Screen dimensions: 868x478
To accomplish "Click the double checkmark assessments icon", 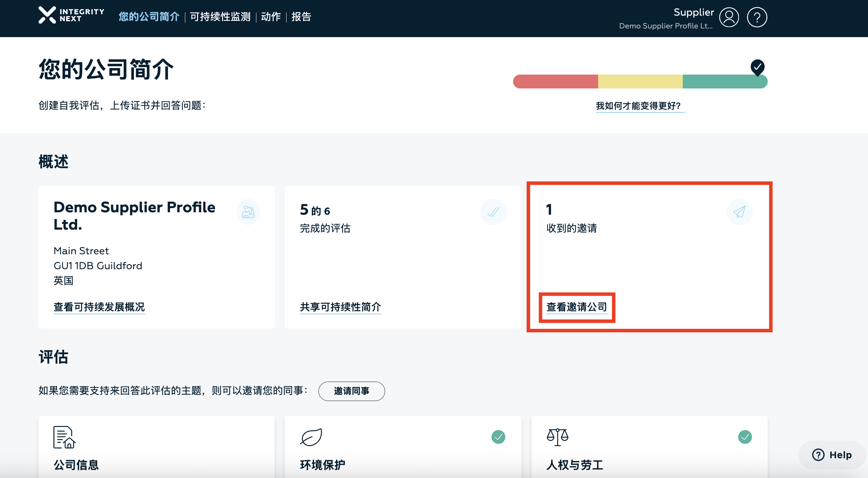I will [493, 212].
